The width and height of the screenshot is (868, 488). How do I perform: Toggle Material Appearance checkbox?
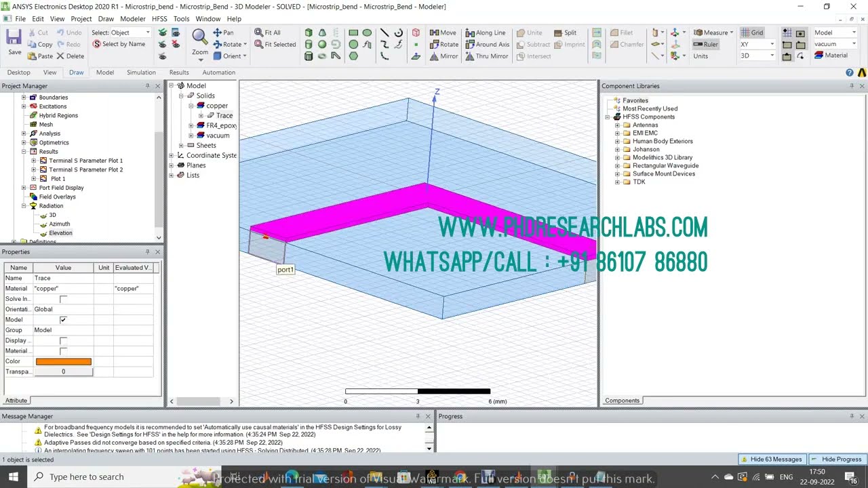coord(63,350)
